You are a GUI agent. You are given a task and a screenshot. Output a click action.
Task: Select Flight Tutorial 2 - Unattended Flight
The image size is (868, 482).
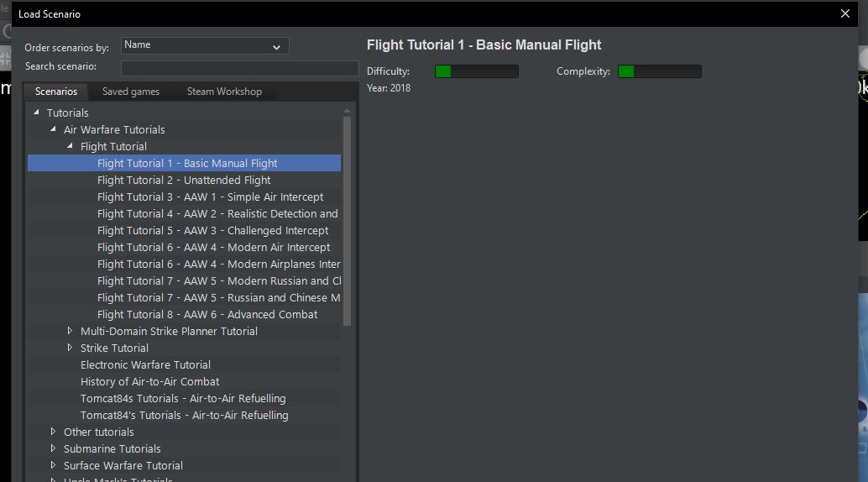(184, 180)
